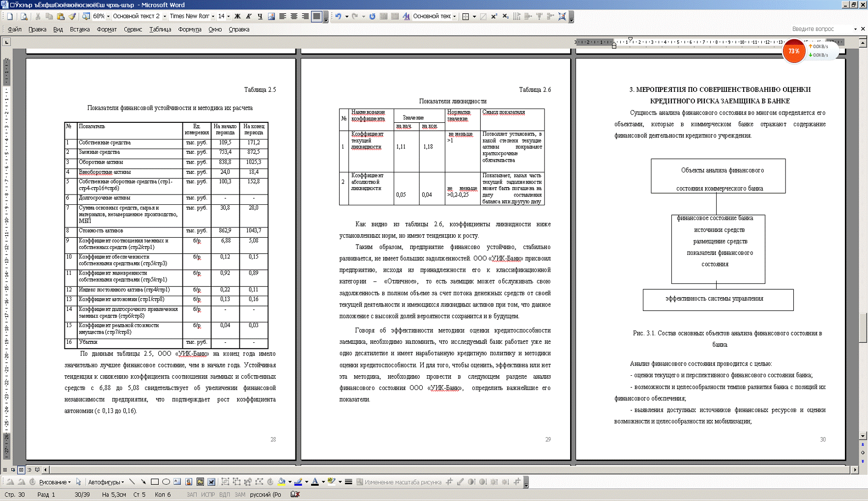Open the Таблица menu
This screenshot has height=501, width=868.
tap(160, 29)
